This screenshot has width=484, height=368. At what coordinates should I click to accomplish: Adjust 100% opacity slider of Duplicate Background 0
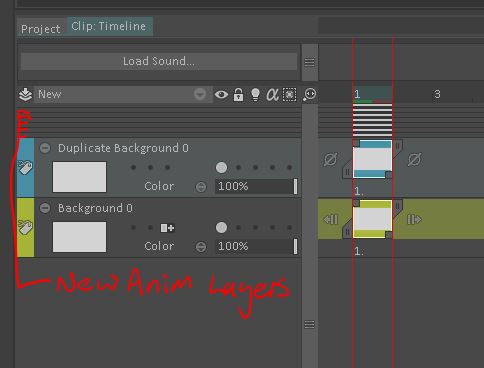256,186
